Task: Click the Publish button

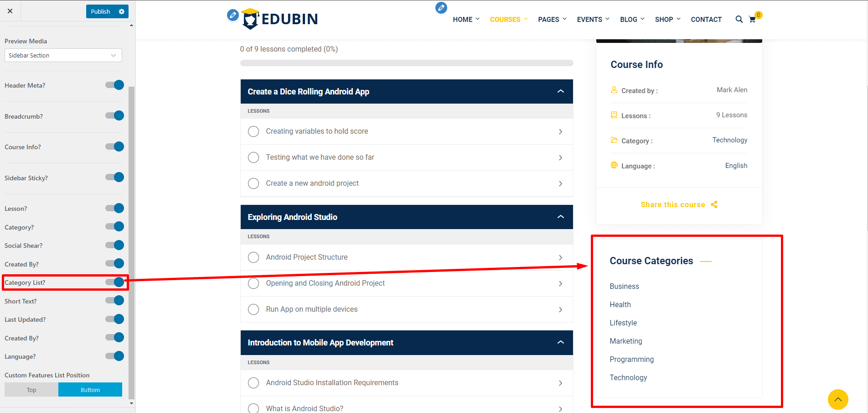Action: (x=100, y=11)
